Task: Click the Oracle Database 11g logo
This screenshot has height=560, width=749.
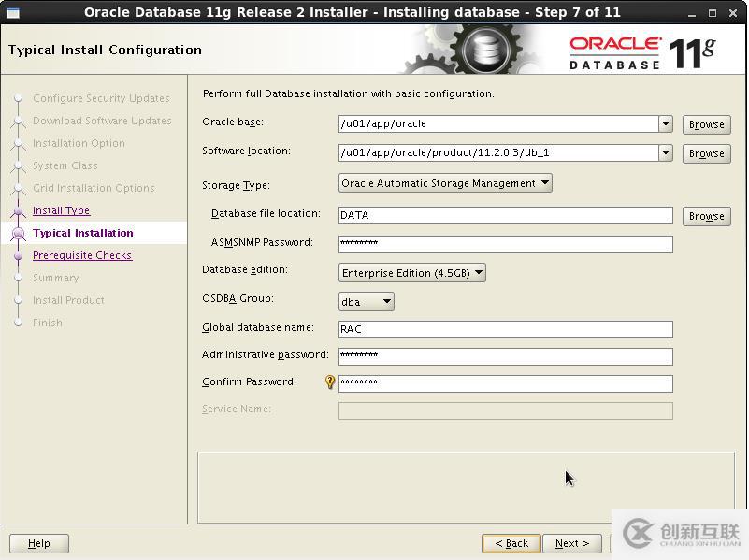Action: (x=641, y=53)
